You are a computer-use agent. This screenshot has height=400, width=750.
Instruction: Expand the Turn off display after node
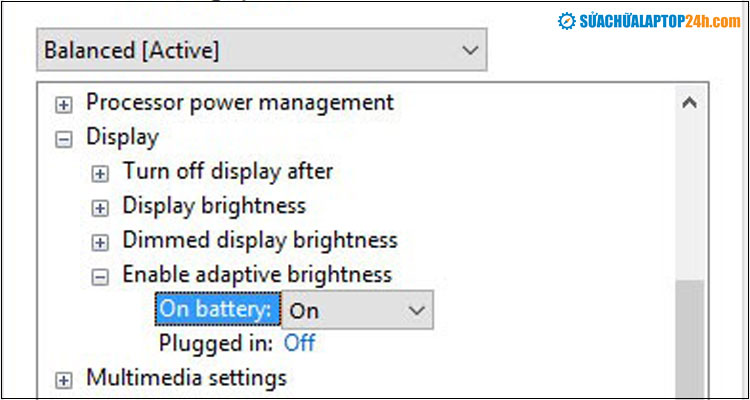pos(100,174)
